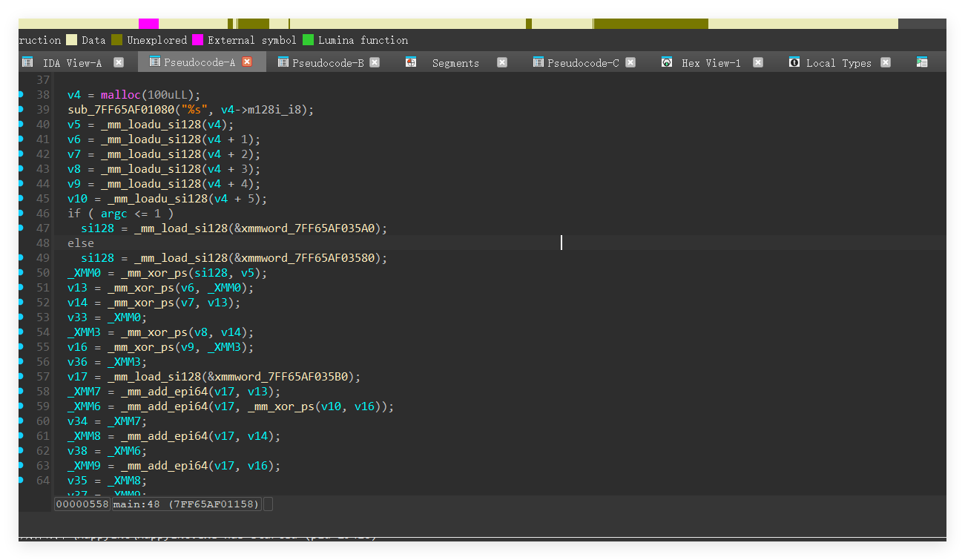
Task: Switch to the Hex View-1 tab
Action: point(711,63)
